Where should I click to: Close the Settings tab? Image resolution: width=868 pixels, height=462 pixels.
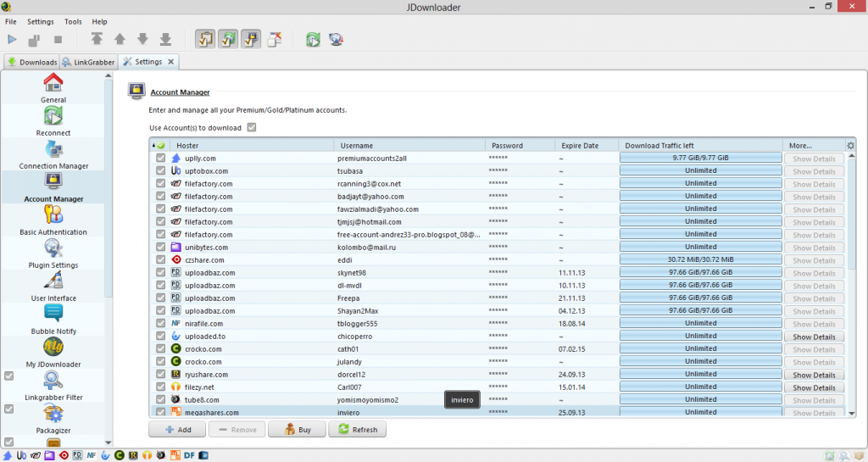tap(171, 61)
